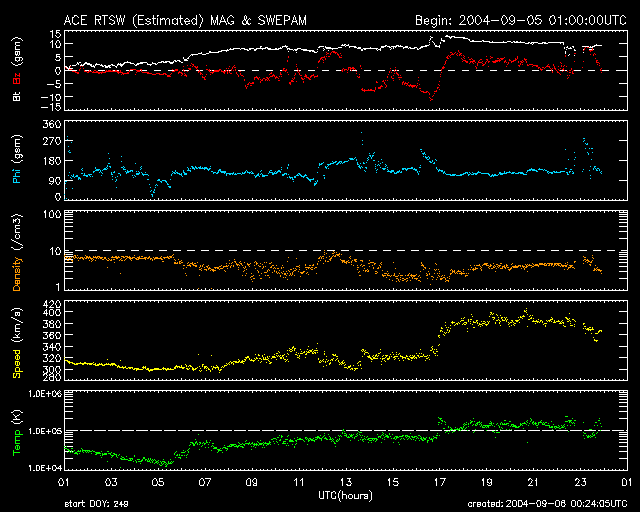Click the 'Temp (K)' axis label
The image size is (640, 512).
pyautogui.click(x=17, y=432)
